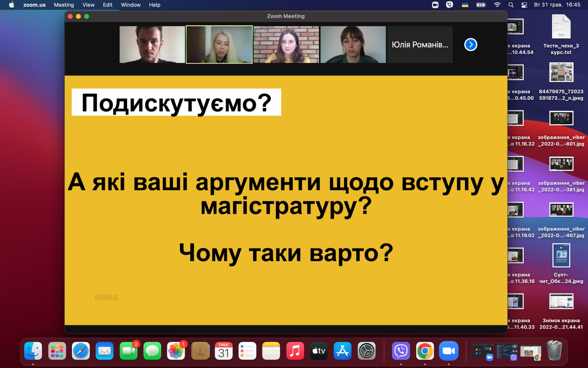
Task: Open System Preferences gear in Dock
Action: (x=366, y=351)
